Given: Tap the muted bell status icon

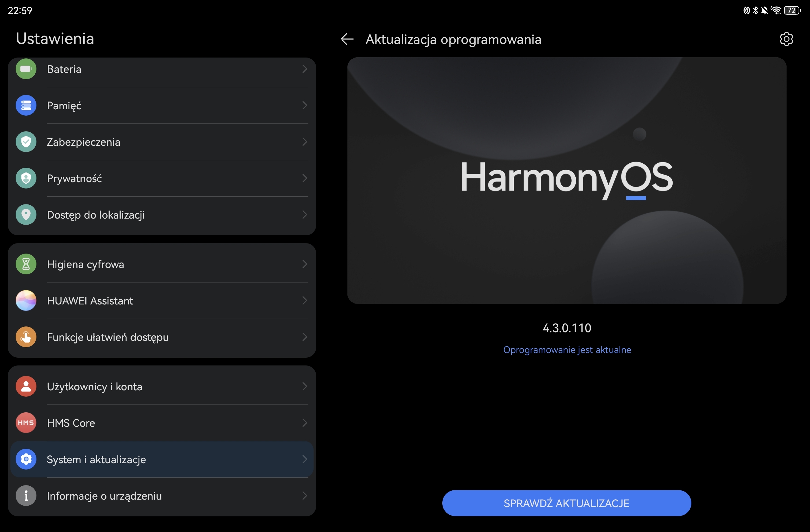Looking at the screenshot, I should [764, 10].
